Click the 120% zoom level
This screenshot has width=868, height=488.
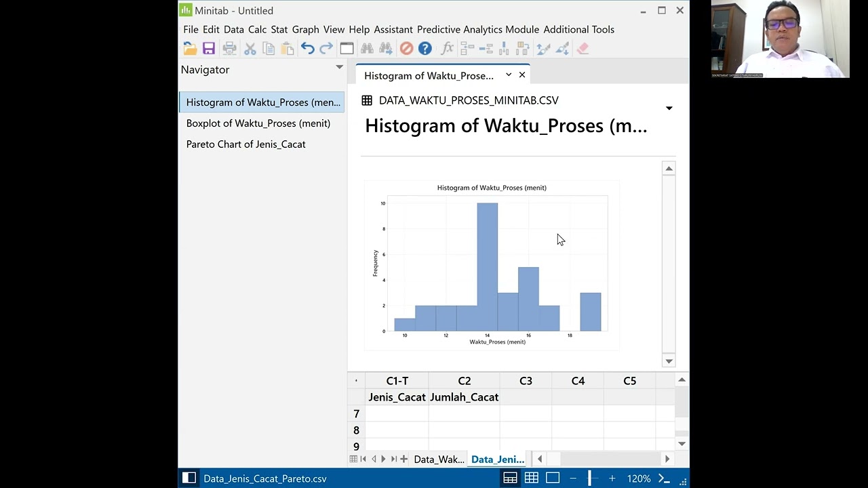click(x=639, y=479)
